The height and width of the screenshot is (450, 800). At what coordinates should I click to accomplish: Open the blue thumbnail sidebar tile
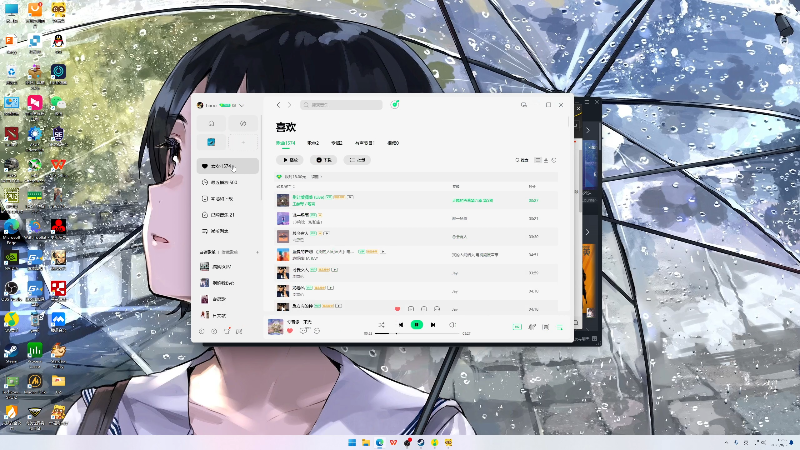[211, 142]
